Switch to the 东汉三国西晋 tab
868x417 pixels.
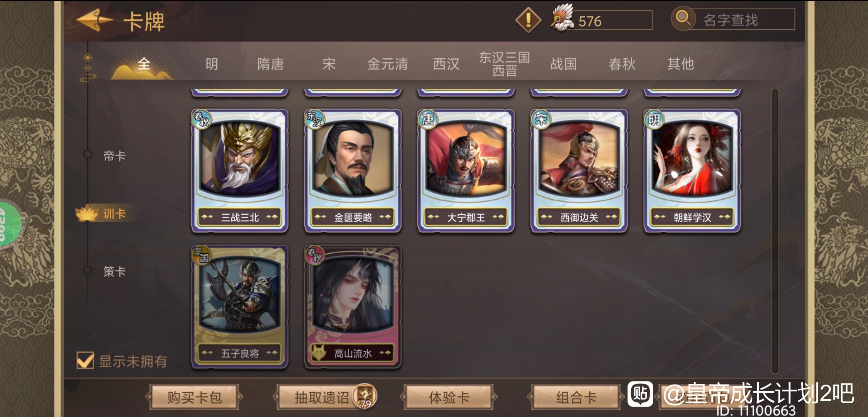pyautogui.click(x=504, y=64)
